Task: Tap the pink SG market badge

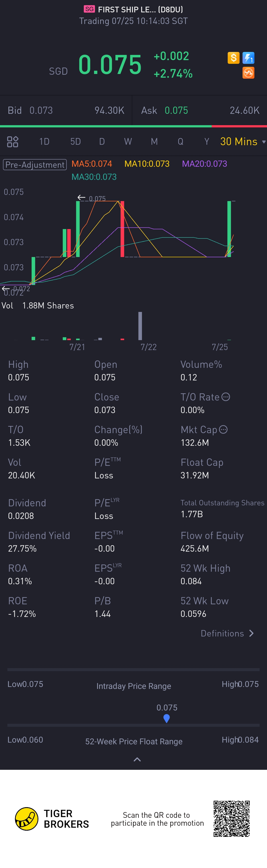Action: click(x=89, y=9)
